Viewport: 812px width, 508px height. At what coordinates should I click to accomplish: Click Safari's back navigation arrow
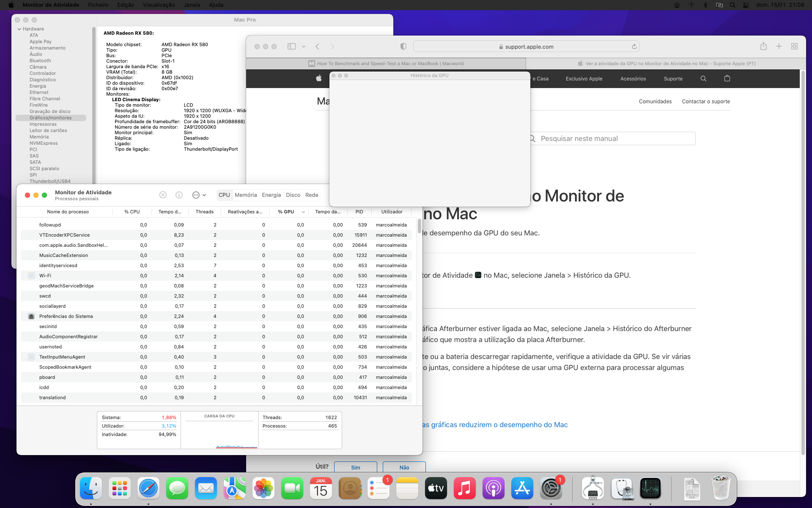(x=317, y=47)
